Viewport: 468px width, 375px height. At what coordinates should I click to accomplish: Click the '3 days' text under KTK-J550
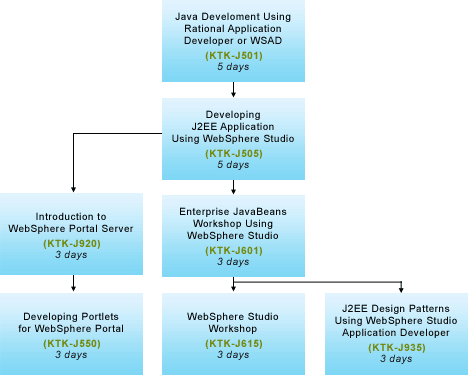(71, 355)
